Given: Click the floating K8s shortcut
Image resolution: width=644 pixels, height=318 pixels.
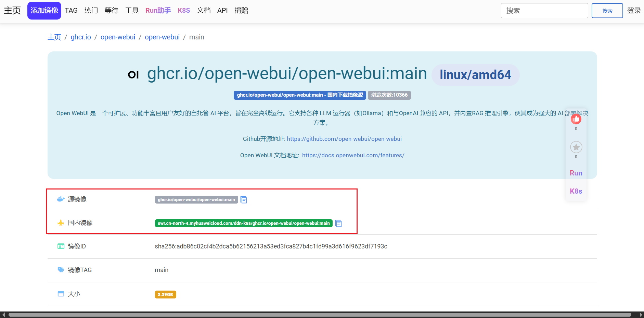Looking at the screenshot, I should (576, 191).
